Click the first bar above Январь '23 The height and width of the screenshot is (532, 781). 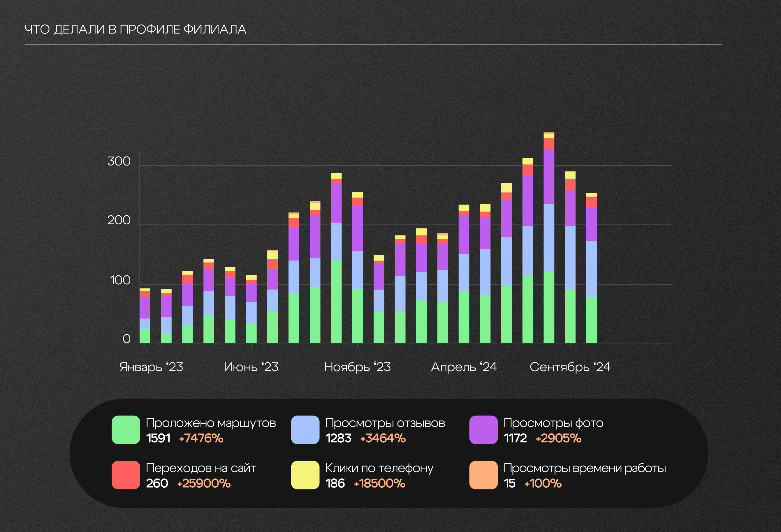point(145,316)
